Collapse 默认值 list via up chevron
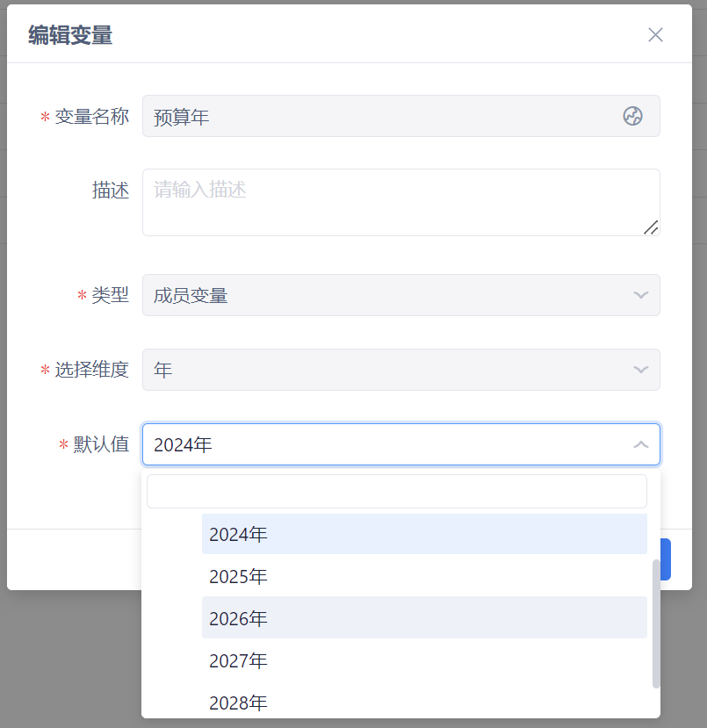The width and height of the screenshot is (707, 728). coord(641,445)
